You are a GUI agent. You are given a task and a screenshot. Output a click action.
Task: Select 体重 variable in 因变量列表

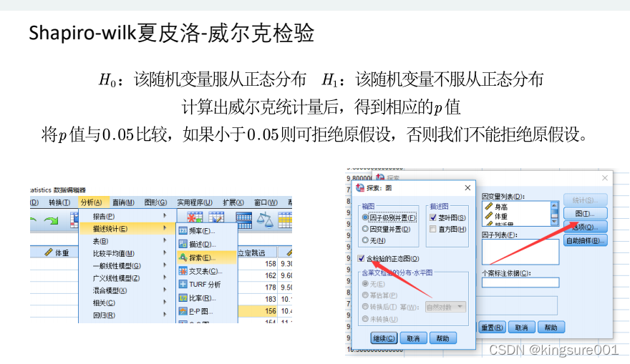tap(497, 216)
